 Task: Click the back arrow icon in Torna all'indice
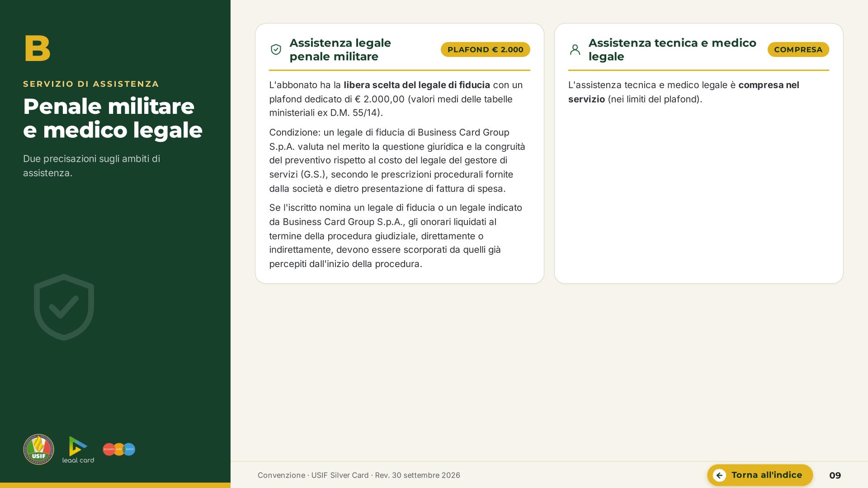[719, 475]
